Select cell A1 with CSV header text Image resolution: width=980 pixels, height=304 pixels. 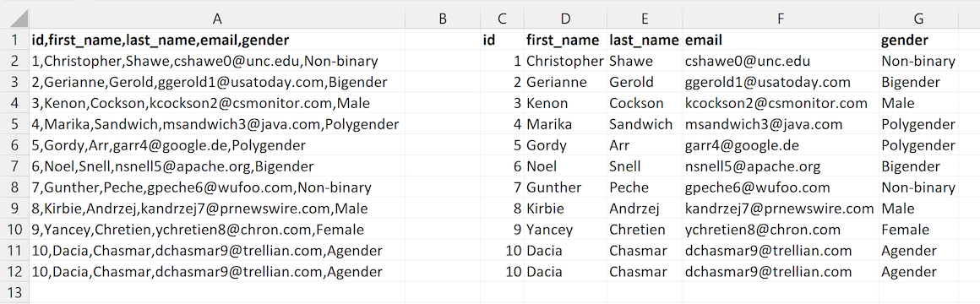[217, 40]
